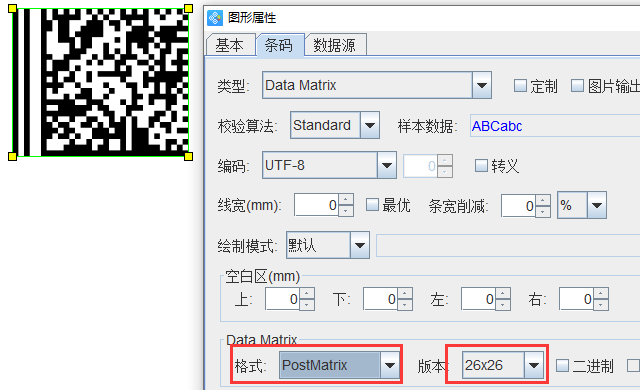This screenshot has height=390, width=640.
Task: Click the 空白区 右 margin field
Action: coord(576,299)
